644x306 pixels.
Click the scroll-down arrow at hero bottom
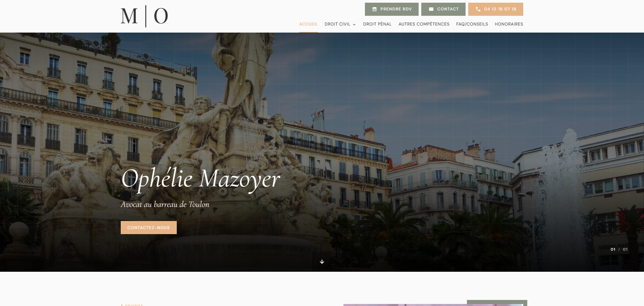tap(322, 262)
